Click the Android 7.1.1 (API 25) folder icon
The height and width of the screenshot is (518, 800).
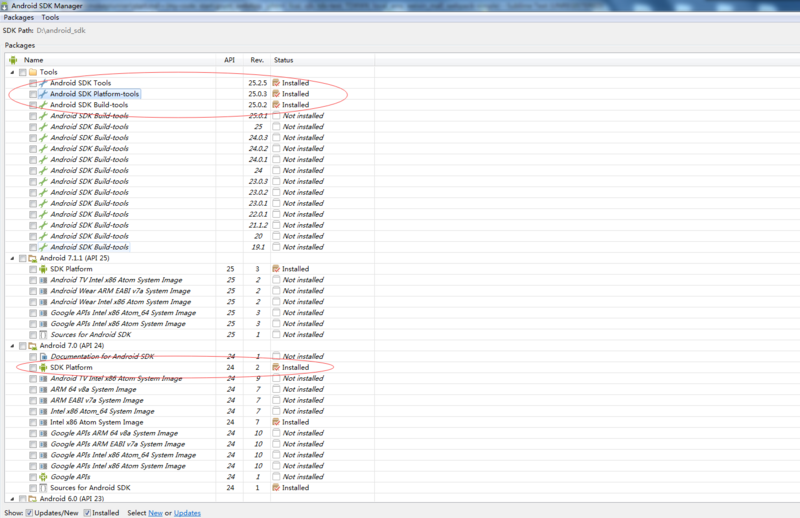click(33, 258)
